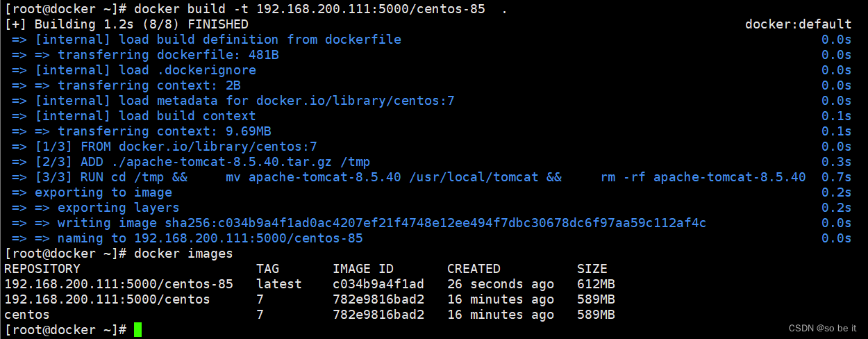Click the 'exporting to image' line
This screenshot has height=339, width=868.
(92, 192)
